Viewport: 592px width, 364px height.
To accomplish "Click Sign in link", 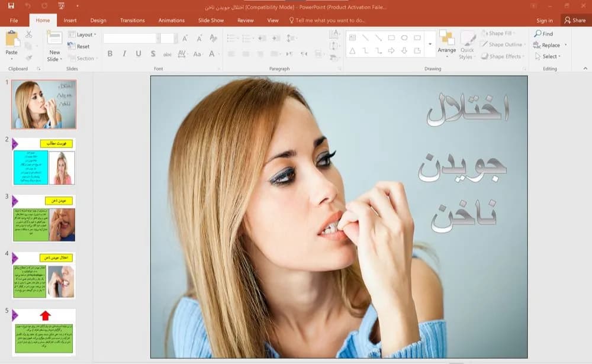I will click(545, 20).
